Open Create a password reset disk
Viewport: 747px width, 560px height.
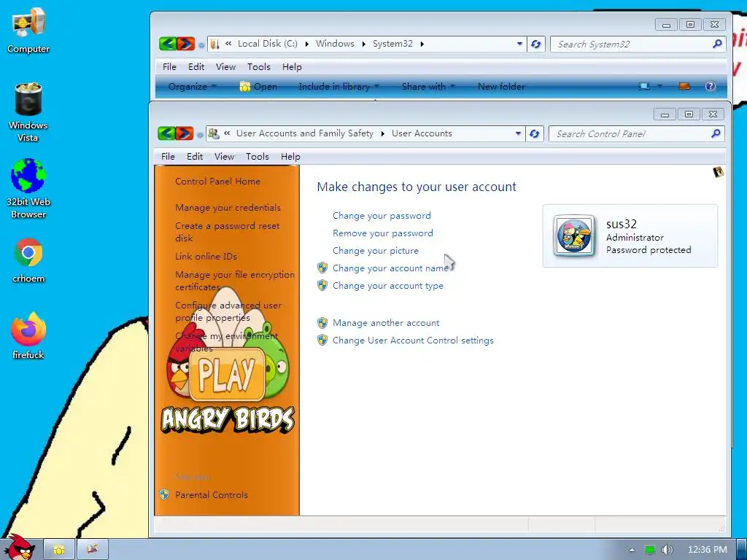coord(228,232)
